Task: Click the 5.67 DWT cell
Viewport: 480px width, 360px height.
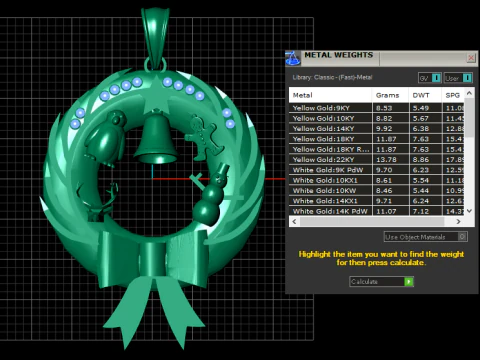Action: tap(425, 118)
